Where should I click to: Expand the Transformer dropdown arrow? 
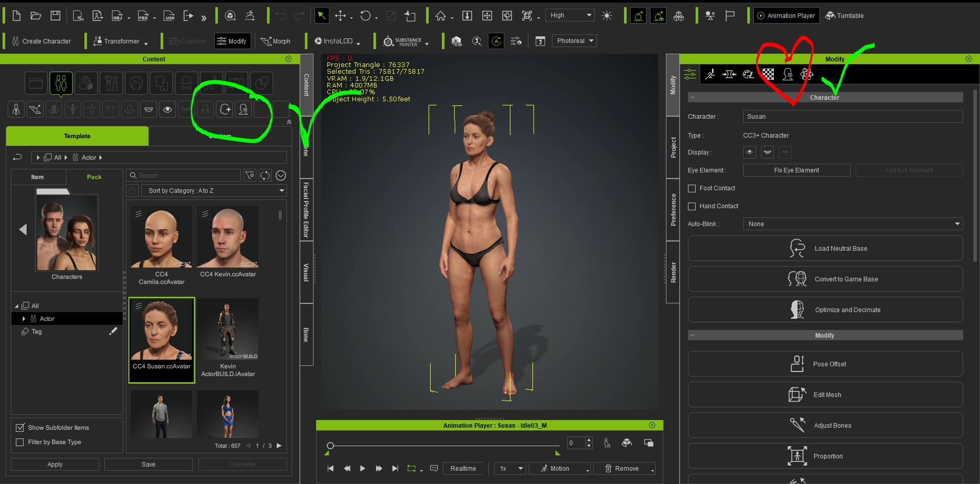[x=146, y=43]
